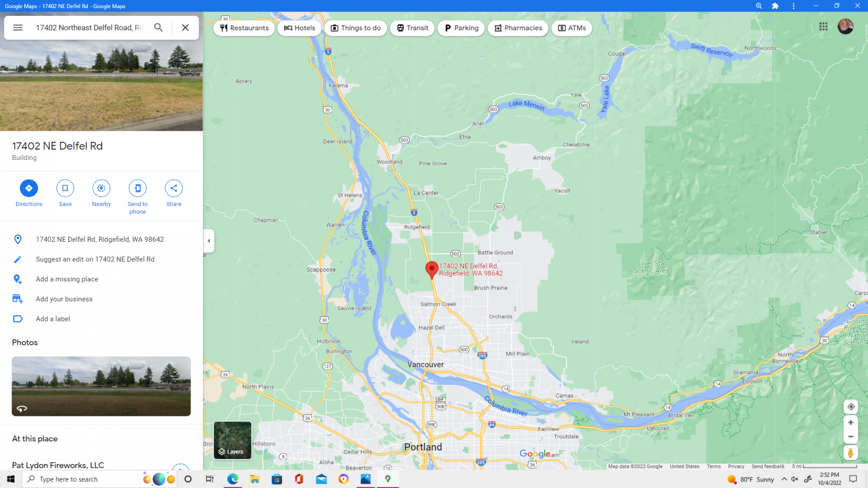
Task: Click Battle Ground label on map
Action: tap(495, 253)
